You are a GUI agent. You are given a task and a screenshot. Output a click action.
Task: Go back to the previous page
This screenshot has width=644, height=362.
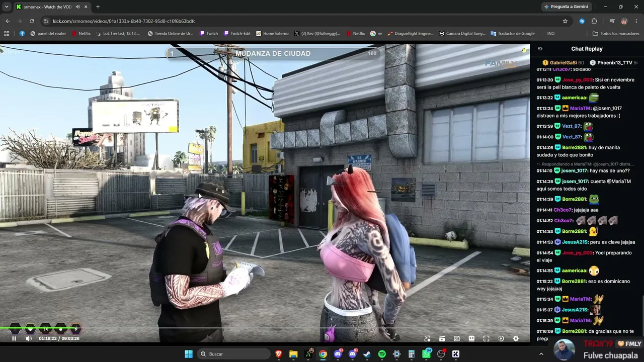pos(8,21)
